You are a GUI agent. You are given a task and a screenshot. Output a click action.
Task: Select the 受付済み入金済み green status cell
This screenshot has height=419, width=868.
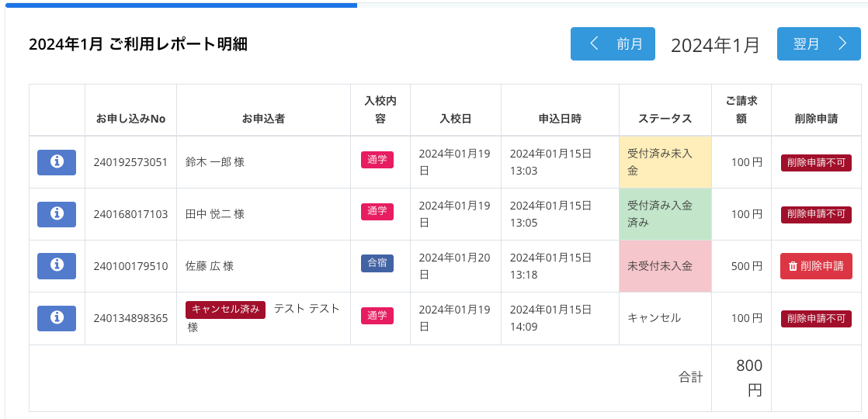pos(665,214)
